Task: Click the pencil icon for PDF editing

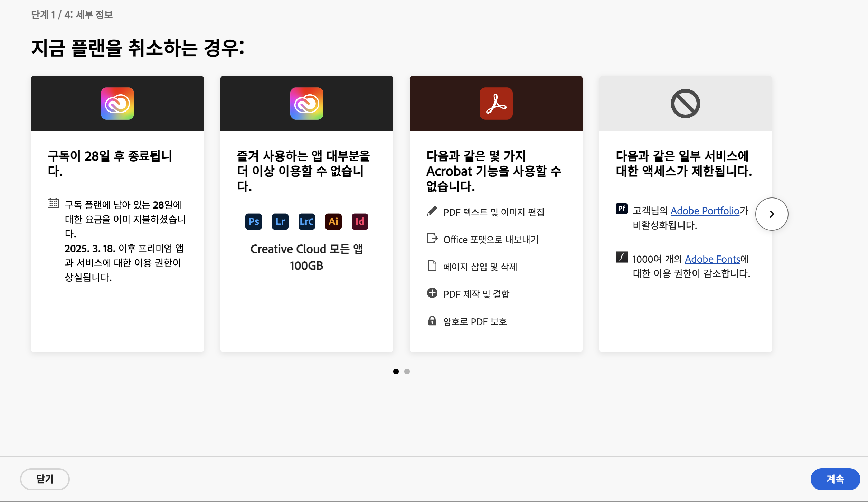Action: (x=432, y=211)
